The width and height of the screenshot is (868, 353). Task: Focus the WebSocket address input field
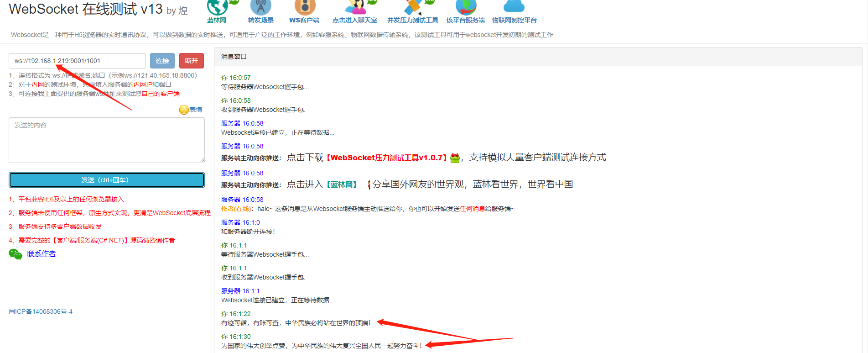(77, 61)
